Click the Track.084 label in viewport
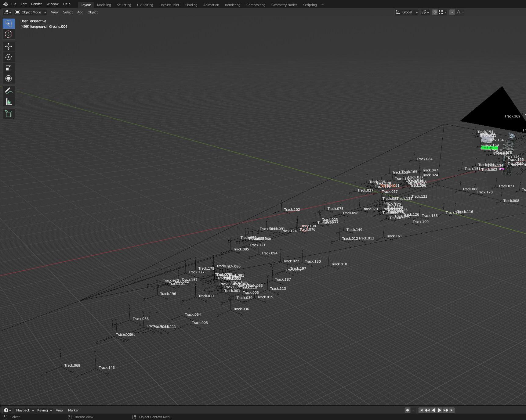The image size is (526, 420). tap(424, 159)
